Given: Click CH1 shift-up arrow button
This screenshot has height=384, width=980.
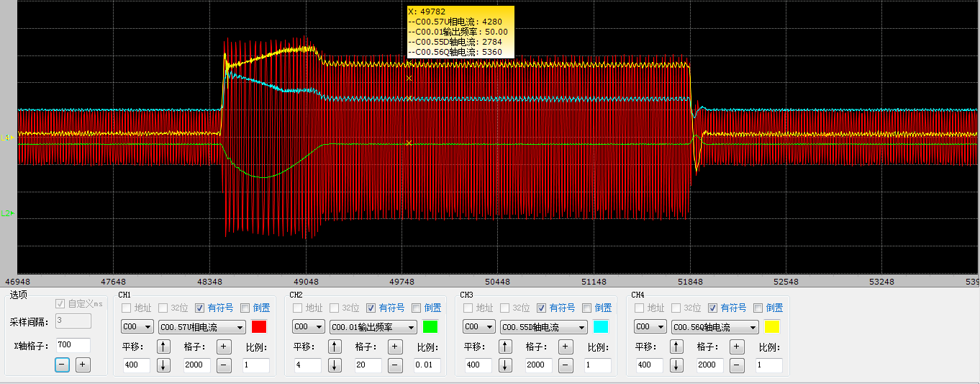Looking at the screenshot, I should 164,347.
